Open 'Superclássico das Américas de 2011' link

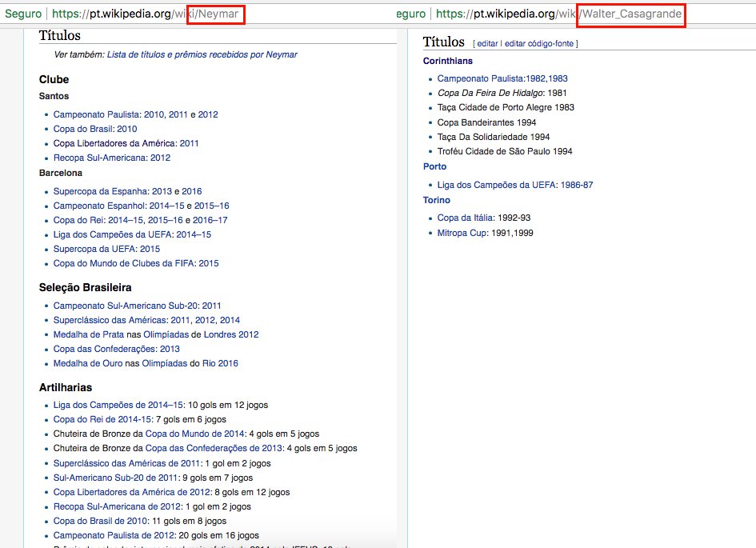[x=126, y=463]
